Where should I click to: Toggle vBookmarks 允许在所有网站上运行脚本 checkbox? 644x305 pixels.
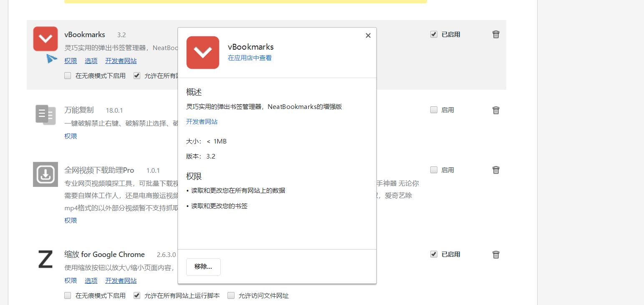tap(136, 76)
